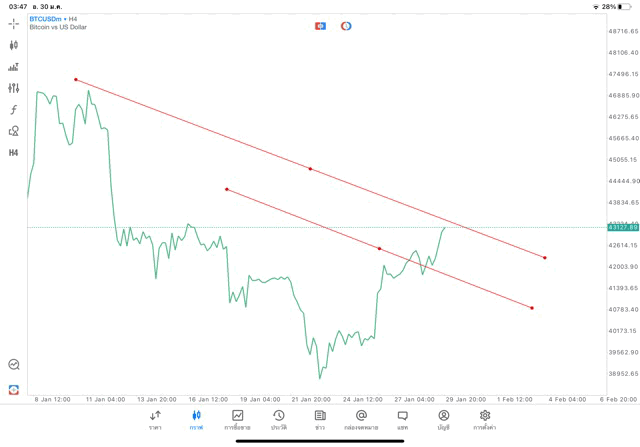Screen dimensions: 640x447
Task: Tap the chart search icon at lower left
Action: (x=14, y=365)
